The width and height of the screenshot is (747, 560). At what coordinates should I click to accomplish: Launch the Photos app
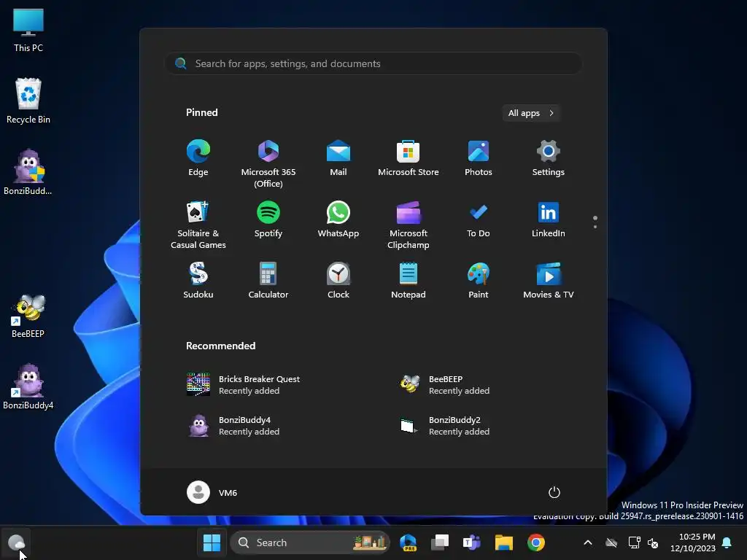click(x=479, y=158)
